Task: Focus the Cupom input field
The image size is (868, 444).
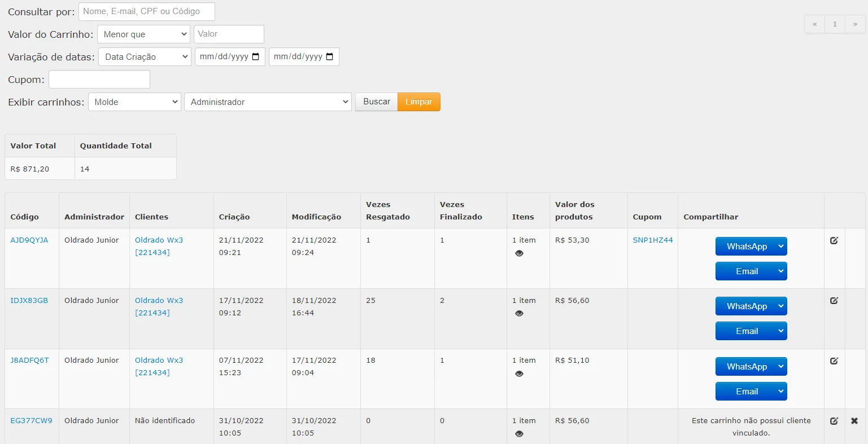Action: tap(99, 80)
